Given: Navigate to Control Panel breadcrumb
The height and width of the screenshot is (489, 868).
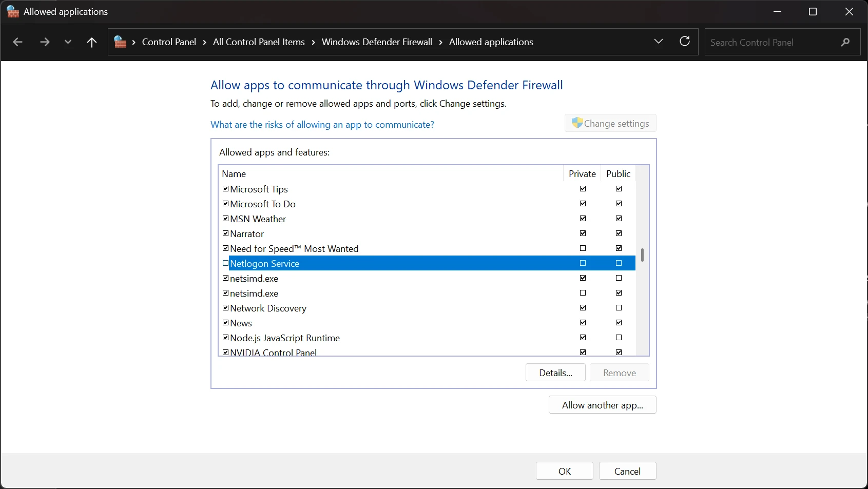Looking at the screenshot, I should pyautogui.click(x=169, y=42).
